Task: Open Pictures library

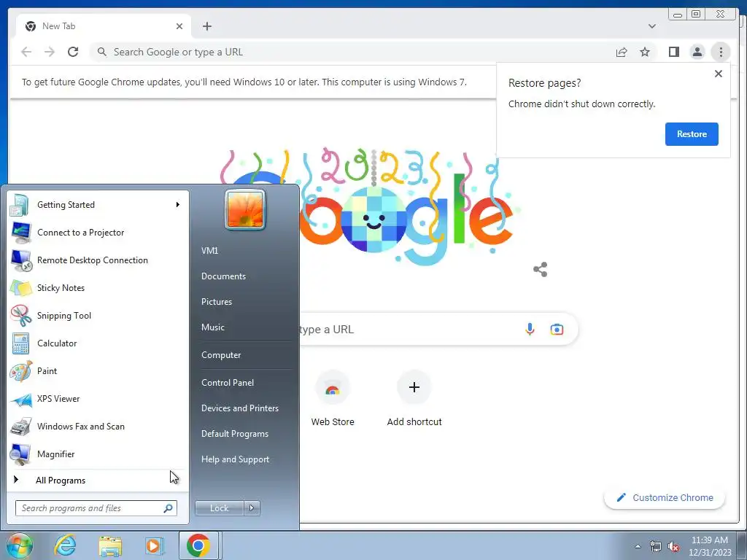Action: click(x=216, y=302)
